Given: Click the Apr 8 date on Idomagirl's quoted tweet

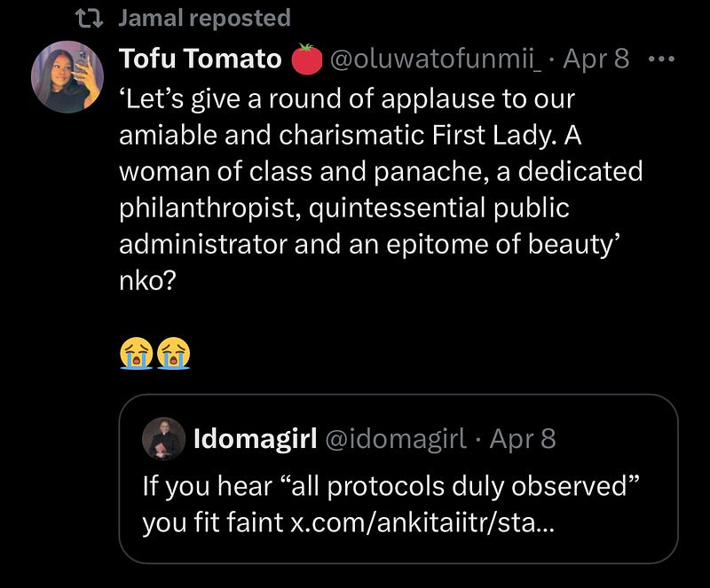Looking at the screenshot, I should coord(522,438).
